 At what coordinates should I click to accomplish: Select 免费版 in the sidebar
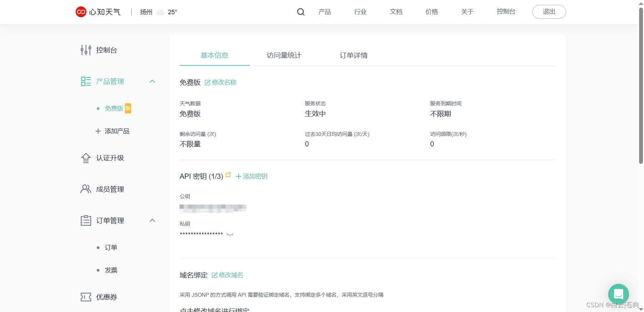coord(114,109)
